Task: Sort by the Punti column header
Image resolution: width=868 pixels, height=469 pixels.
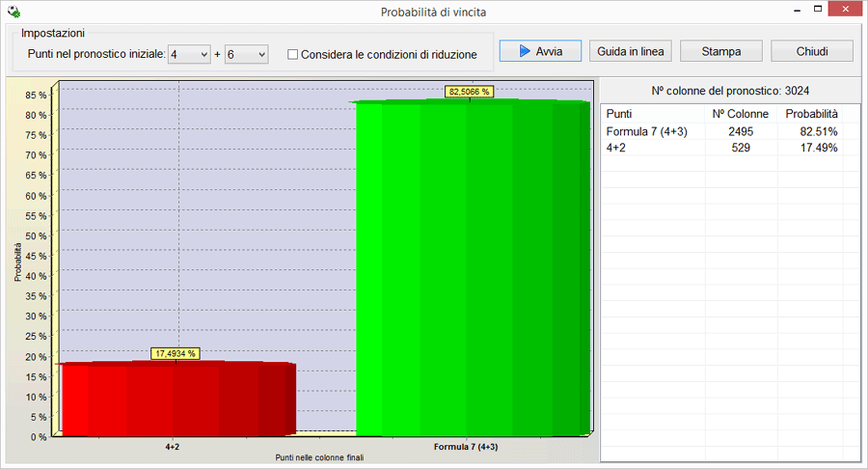Action: 620,114
